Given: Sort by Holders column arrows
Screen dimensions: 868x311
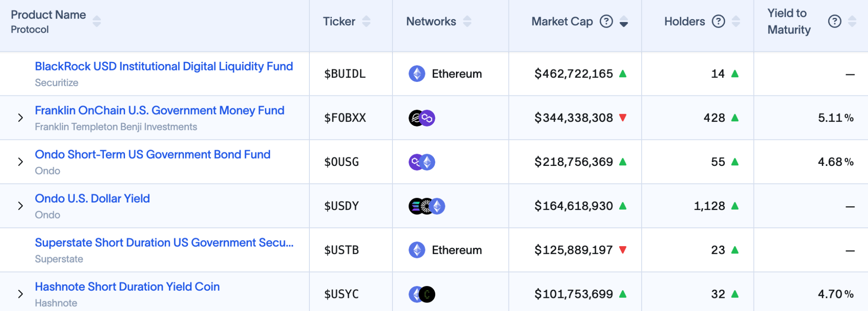Looking at the screenshot, I should click(736, 21).
